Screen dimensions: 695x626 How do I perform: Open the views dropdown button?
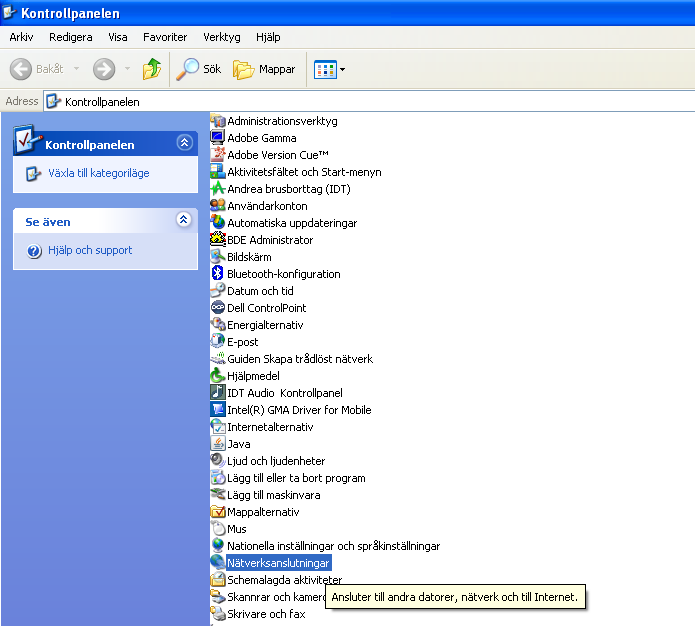click(329, 69)
